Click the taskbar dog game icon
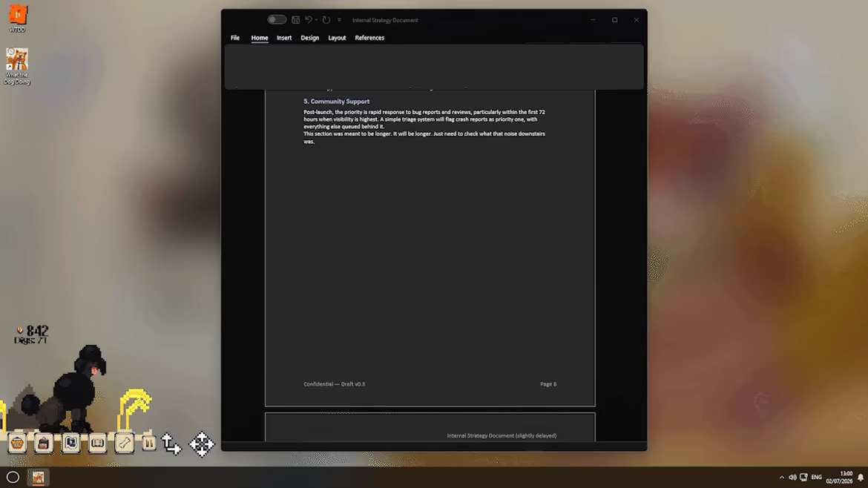The width and height of the screenshot is (868, 488). pos(38,478)
